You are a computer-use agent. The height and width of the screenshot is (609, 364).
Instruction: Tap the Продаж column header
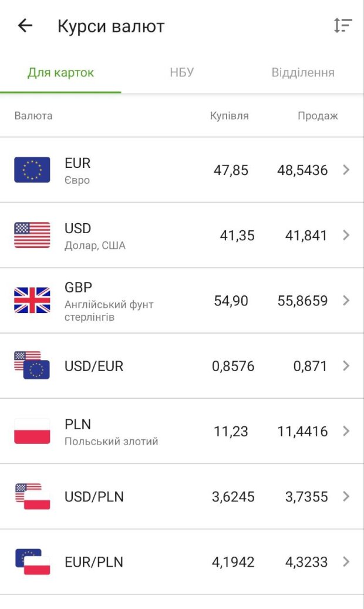pyautogui.click(x=318, y=116)
